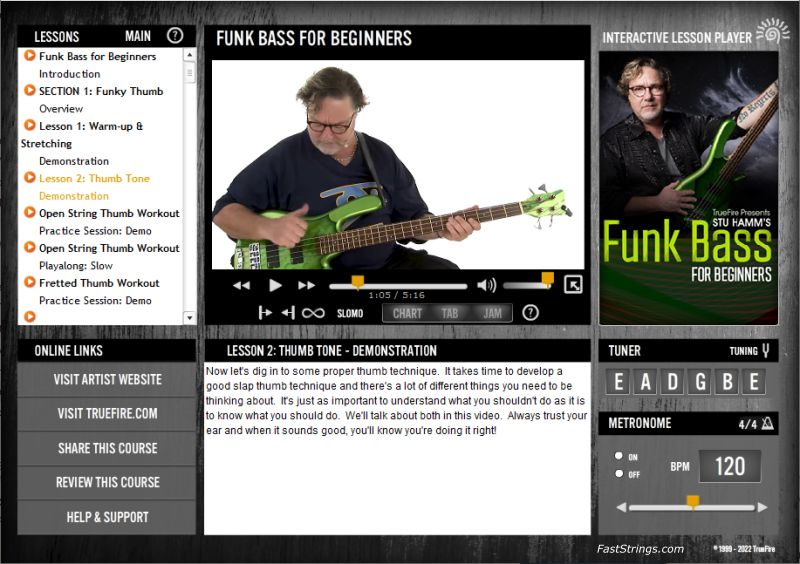Click the lessons list scrollbar thumb
Image resolution: width=800 pixels, height=564 pixels.
tap(189, 72)
